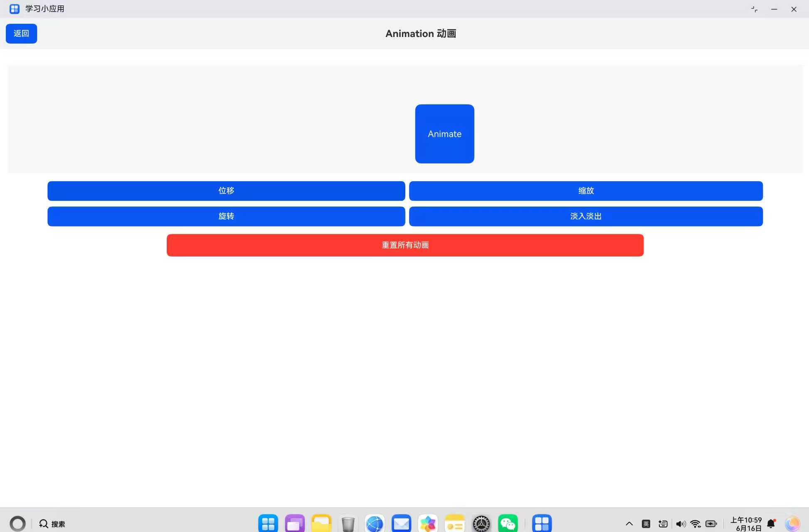Click the blue Animate square
The image size is (809, 532).
(444, 134)
